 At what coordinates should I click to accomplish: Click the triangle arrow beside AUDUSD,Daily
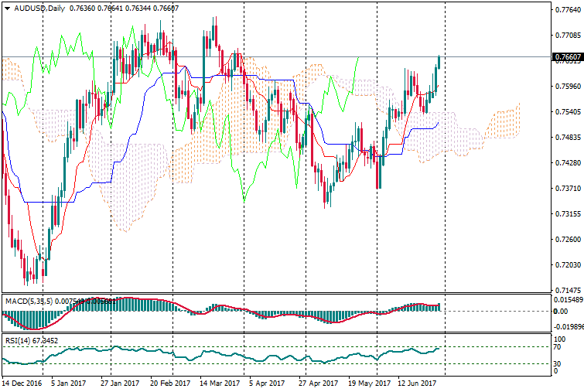coord(5,7)
